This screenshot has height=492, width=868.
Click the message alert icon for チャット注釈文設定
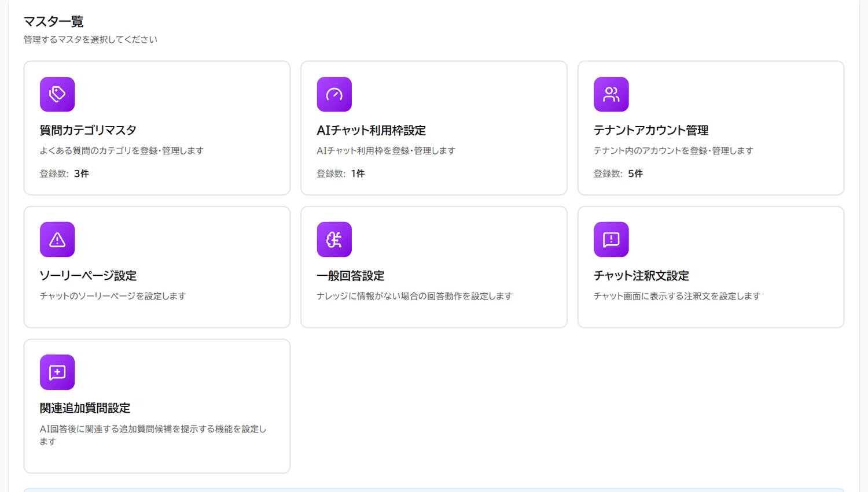click(611, 239)
